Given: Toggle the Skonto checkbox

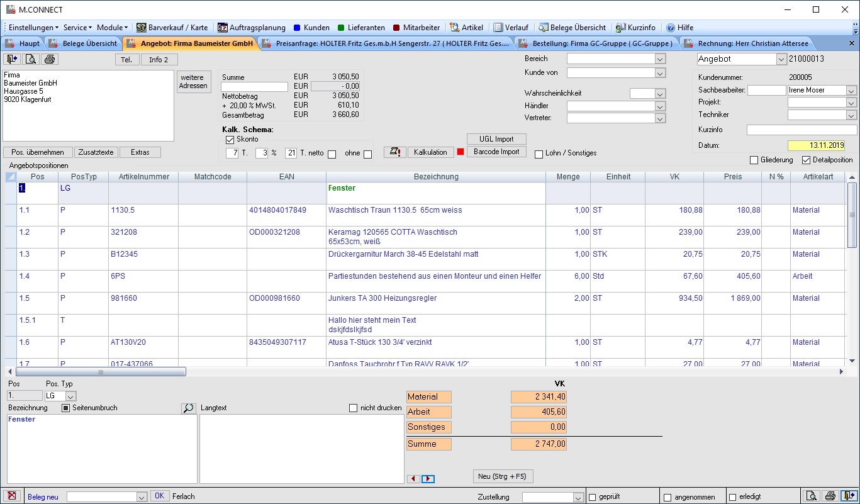Looking at the screenshot, I should (x=230, y=139).
